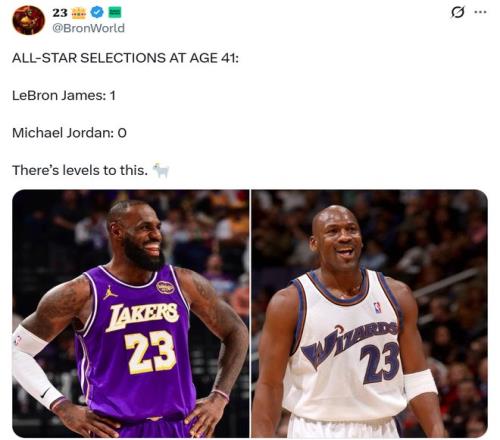The image size is (500, 440).
Task: Click the burger emoji beside name 23
Action: (79, 13)
